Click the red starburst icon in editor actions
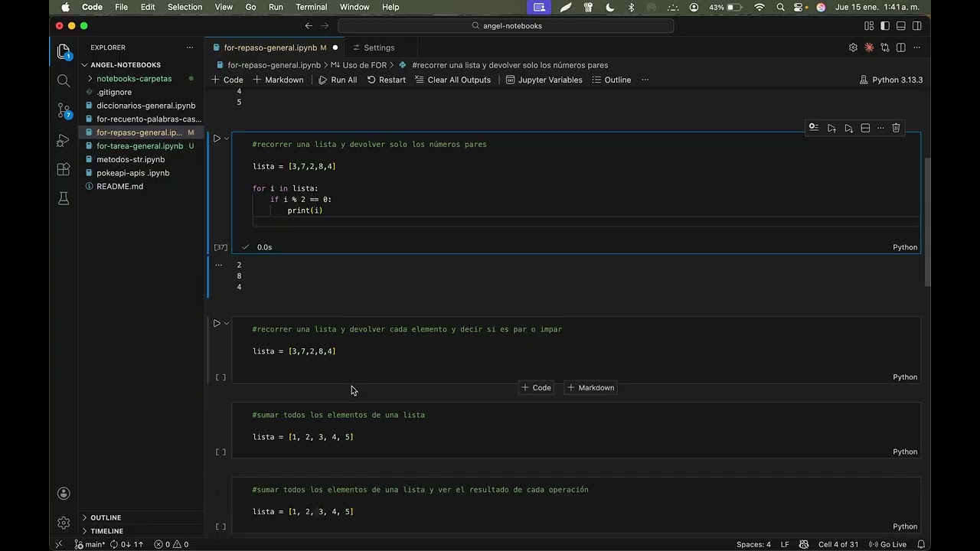This screenshot has height=551, width=980. point(869,47)
